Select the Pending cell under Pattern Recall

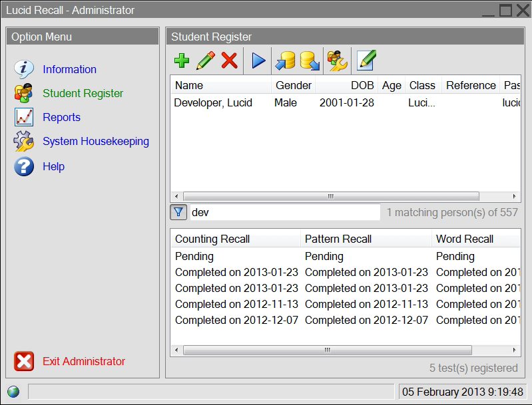coord(324,256)
